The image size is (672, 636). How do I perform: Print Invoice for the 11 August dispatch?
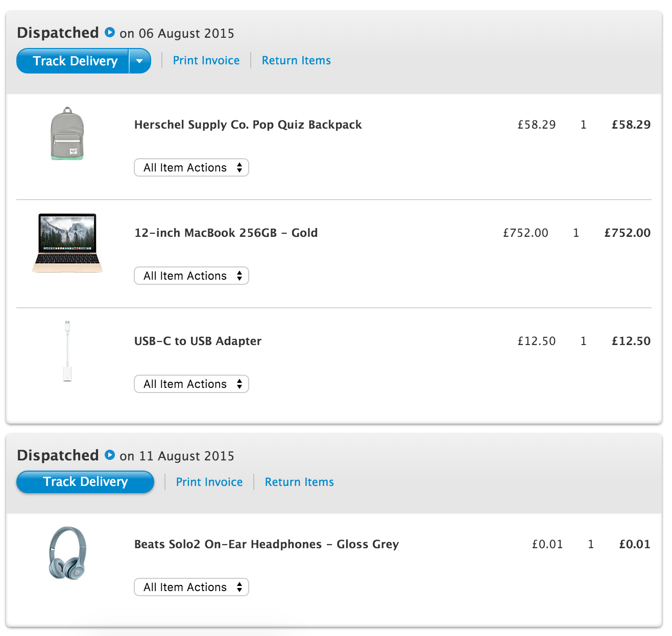click(209, 482)
